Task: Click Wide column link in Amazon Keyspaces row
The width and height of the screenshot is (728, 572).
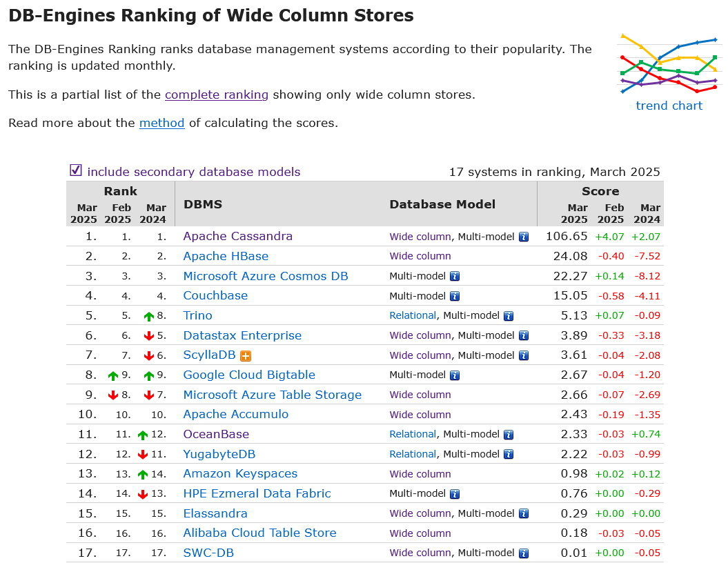Action: [x=420, y=475]
